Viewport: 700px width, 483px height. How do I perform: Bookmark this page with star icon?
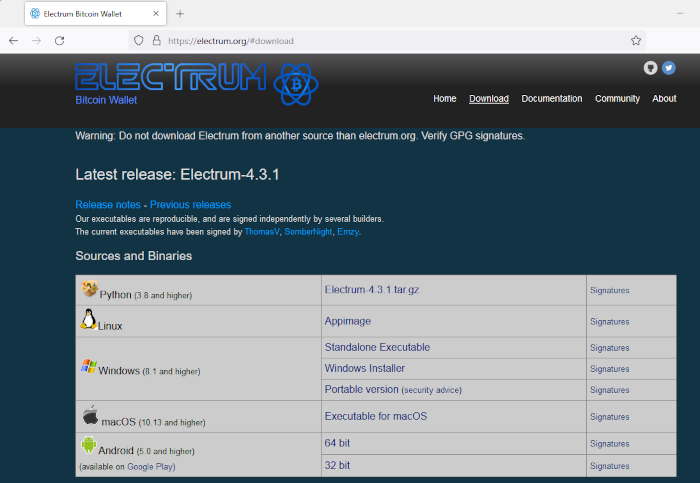[636, 41]
